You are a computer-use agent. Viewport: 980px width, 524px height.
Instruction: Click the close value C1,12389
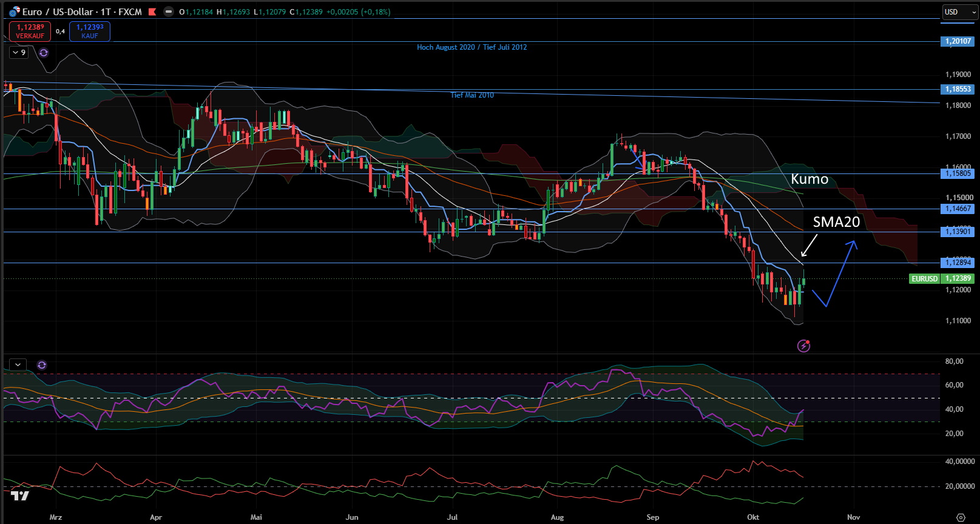(306, 12)
